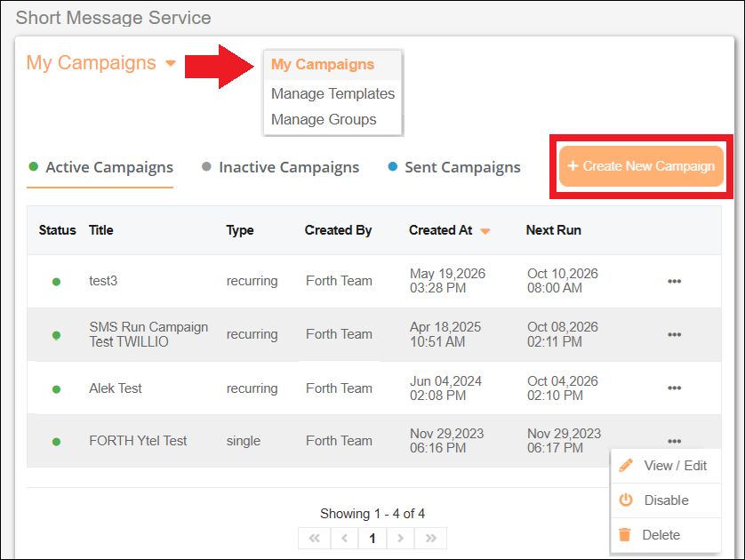The image size is (745, 560).
Task: Click Short Message Service page heading
Action: point(113,18)
